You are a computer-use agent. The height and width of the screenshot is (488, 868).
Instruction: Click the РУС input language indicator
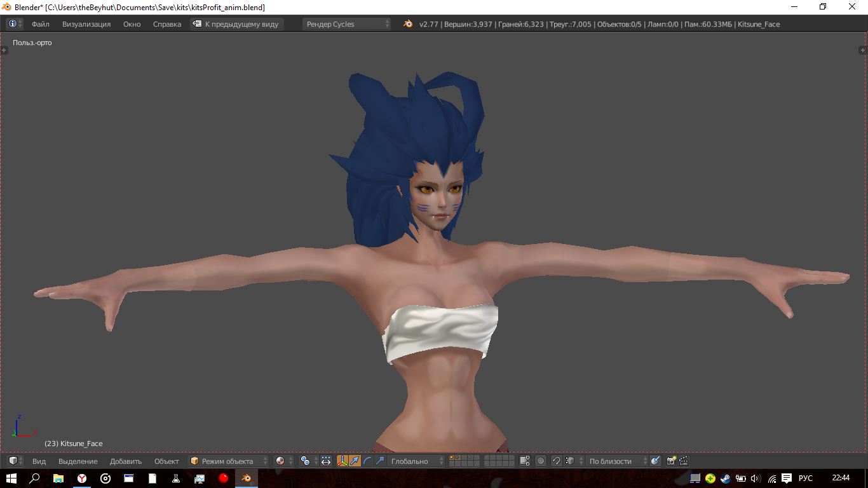coord(806,478)
